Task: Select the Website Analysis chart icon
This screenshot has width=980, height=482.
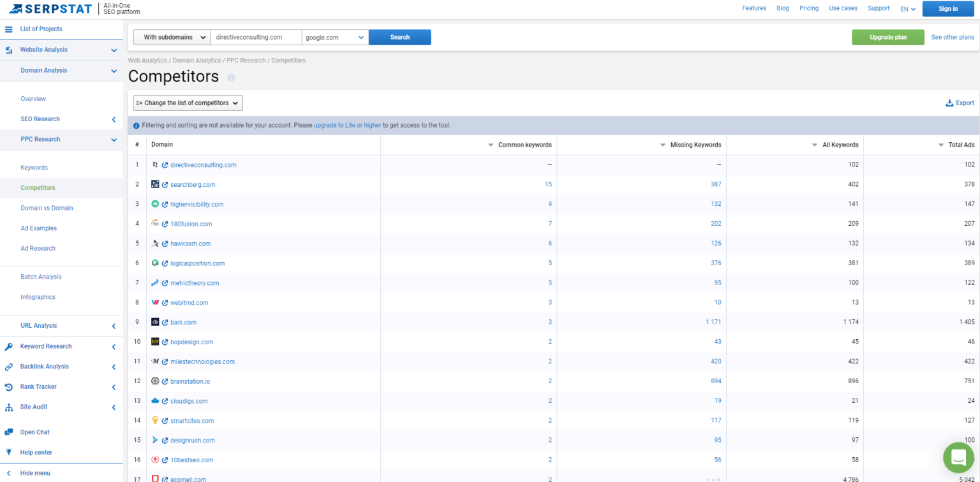Action: tap(8, 50)
